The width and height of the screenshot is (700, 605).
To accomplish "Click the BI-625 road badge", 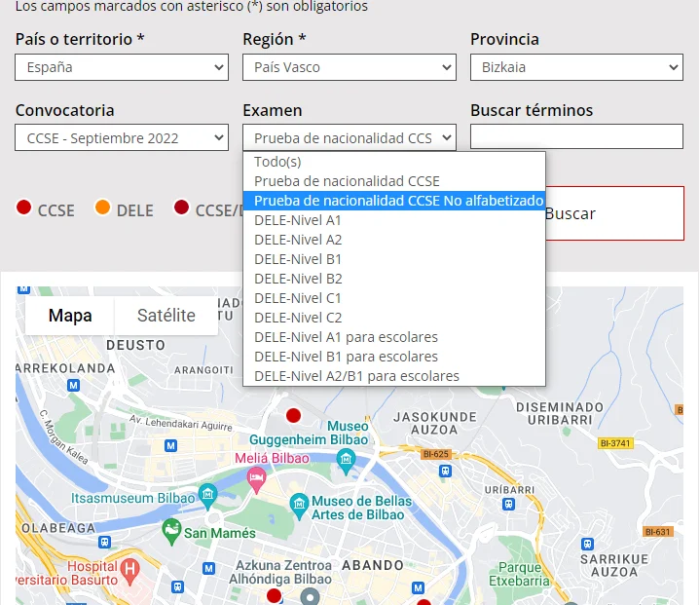I will click(436, 454).
